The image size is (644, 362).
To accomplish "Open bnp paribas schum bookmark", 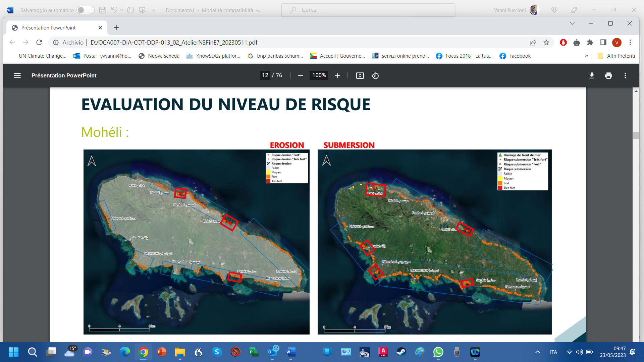I will (275, 56).
